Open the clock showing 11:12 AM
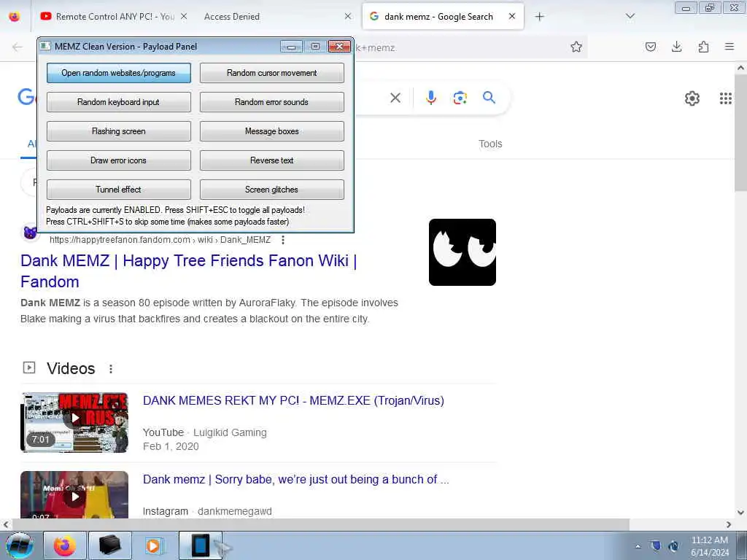747x560 pixels. coord(709,546)
